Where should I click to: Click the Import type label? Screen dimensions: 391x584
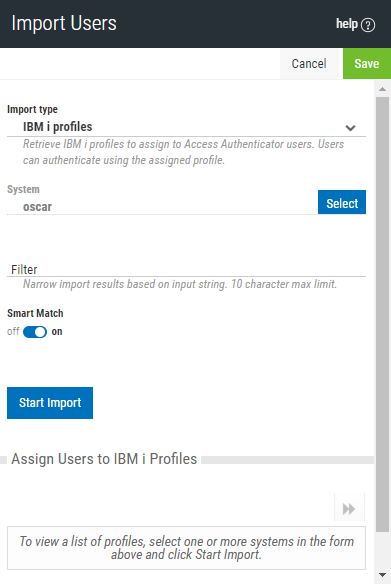[x=32, y=109]
